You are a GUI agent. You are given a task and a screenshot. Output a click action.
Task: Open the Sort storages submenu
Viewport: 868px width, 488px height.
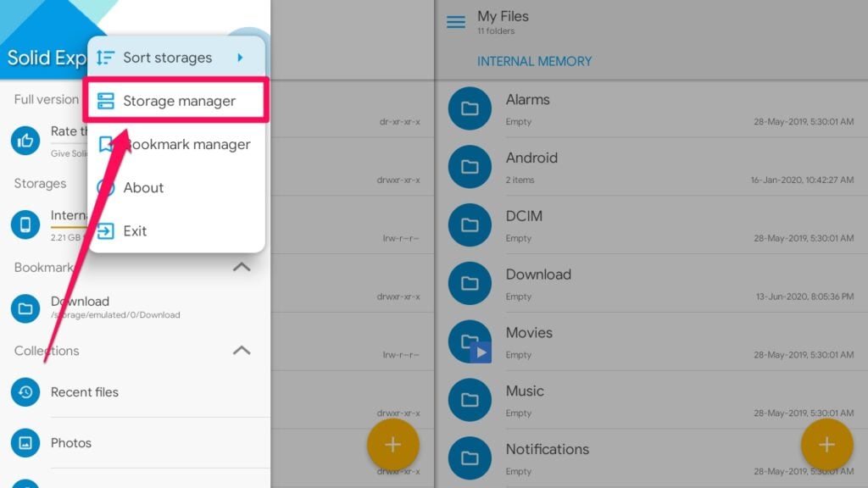pos(176,58)
